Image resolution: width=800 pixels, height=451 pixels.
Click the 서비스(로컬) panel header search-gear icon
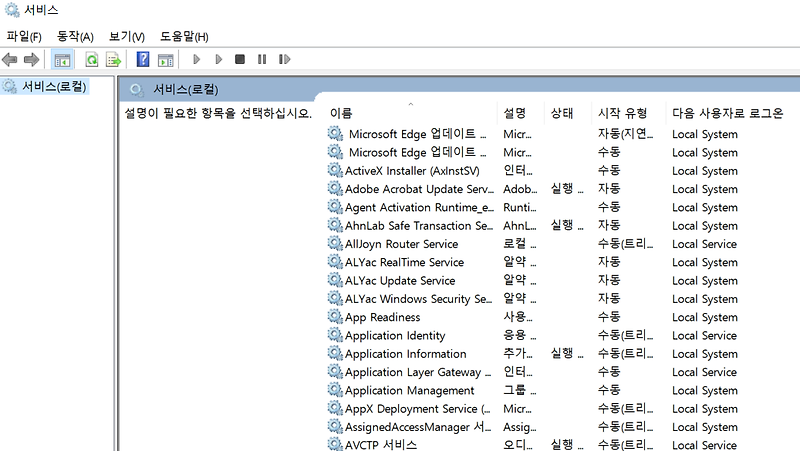pos(136,90)
